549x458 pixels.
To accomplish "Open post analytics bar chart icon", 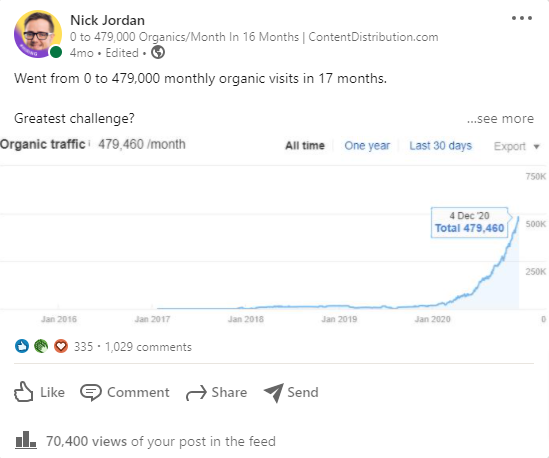I will coord(26,439).
